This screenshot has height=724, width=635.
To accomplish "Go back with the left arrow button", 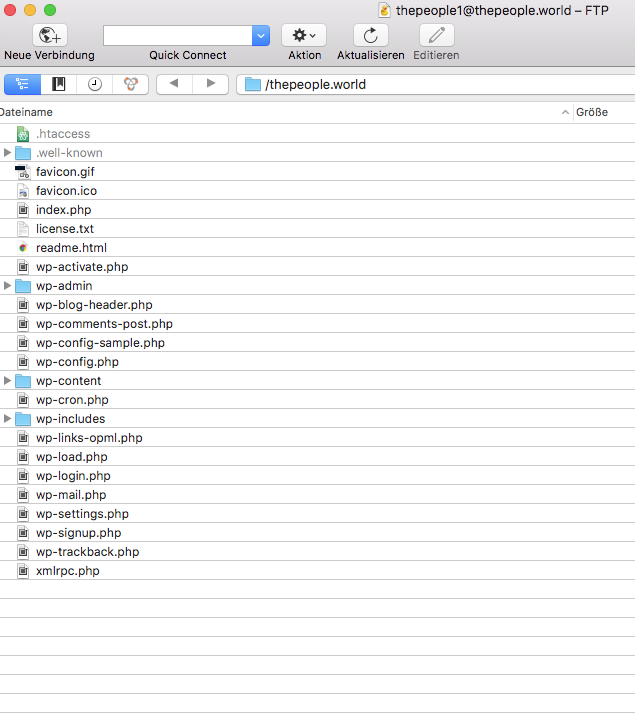I will (x=174, y=84).
